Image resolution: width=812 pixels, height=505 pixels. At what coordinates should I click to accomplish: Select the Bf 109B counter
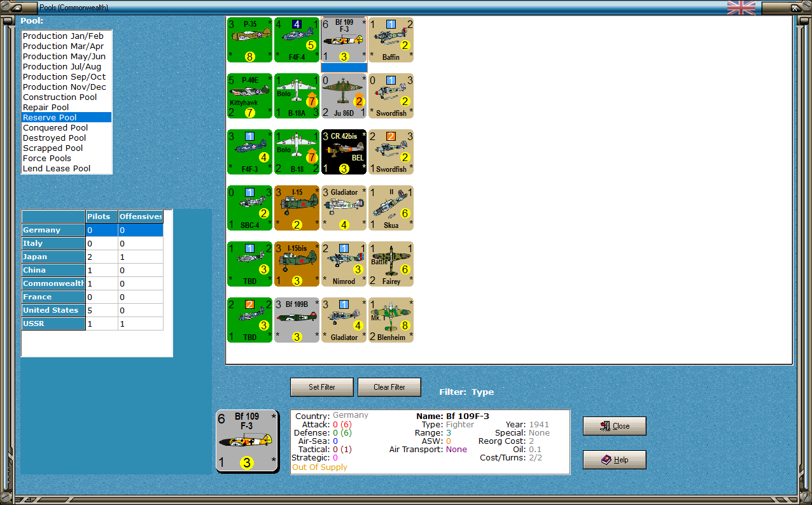(297, 320)
